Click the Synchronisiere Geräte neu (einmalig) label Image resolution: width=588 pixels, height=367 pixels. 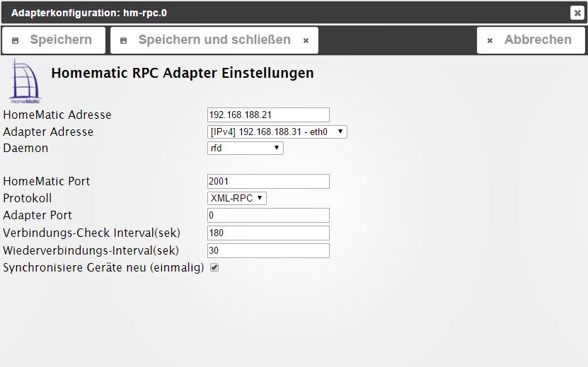103,268
